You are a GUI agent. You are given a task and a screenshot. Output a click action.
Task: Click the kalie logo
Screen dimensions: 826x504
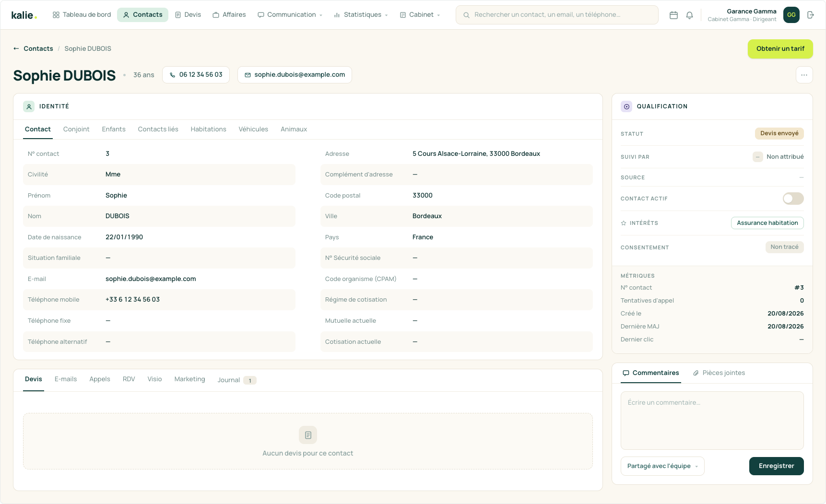pyautogui.click(x=24, y=15)
